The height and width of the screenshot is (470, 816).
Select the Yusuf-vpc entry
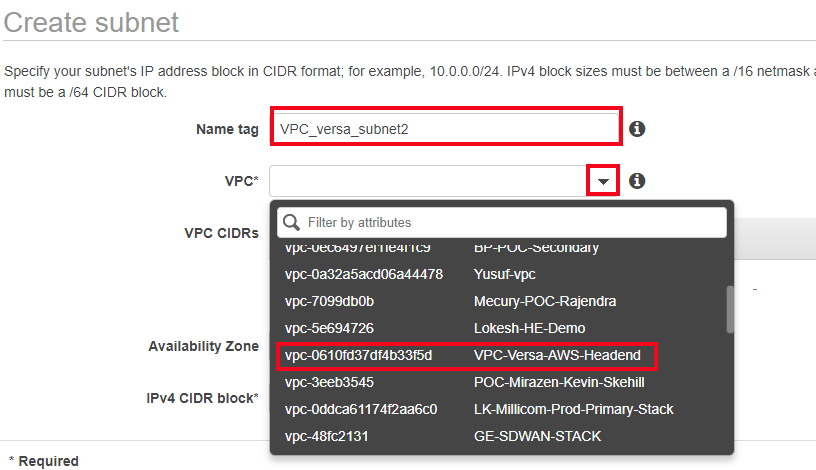501,274
